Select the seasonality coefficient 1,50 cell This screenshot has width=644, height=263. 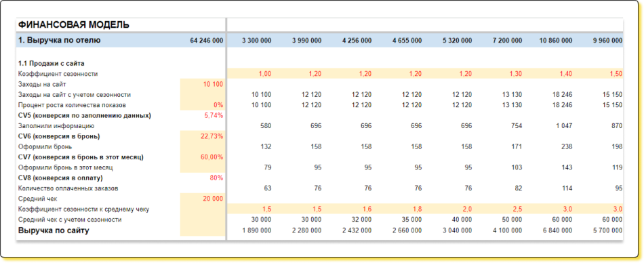[616, 74]
